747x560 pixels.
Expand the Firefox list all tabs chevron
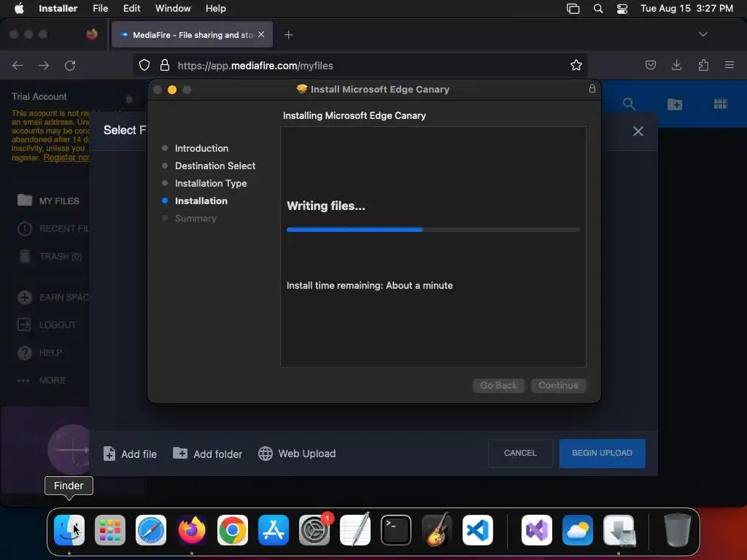703,34
